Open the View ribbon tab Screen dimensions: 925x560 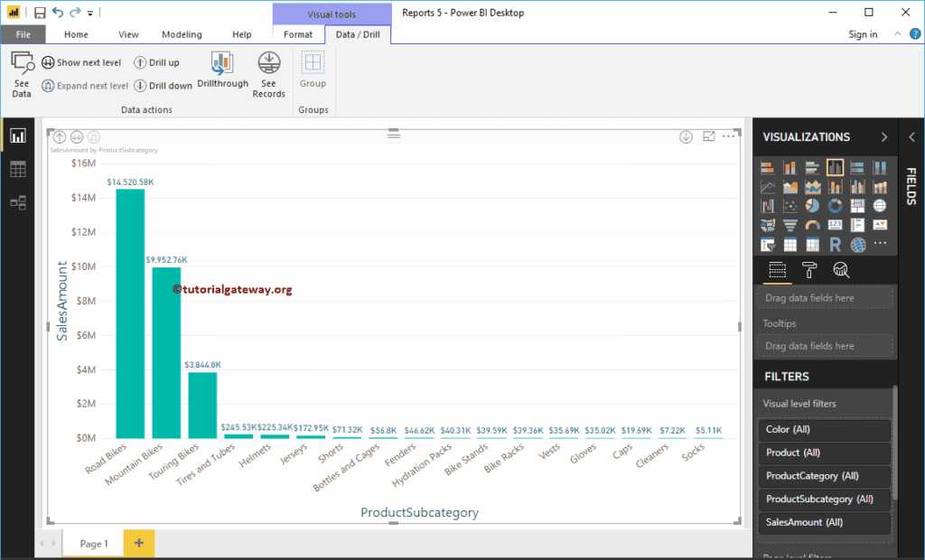[x=128, y=34]
